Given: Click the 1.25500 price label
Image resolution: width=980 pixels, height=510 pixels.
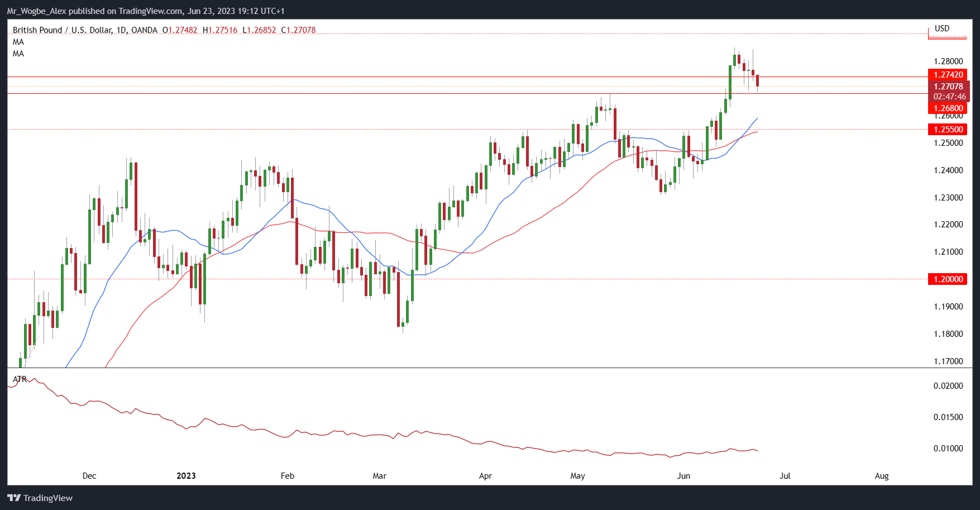Looking at the screenshot, I should (x=948, y=130).
